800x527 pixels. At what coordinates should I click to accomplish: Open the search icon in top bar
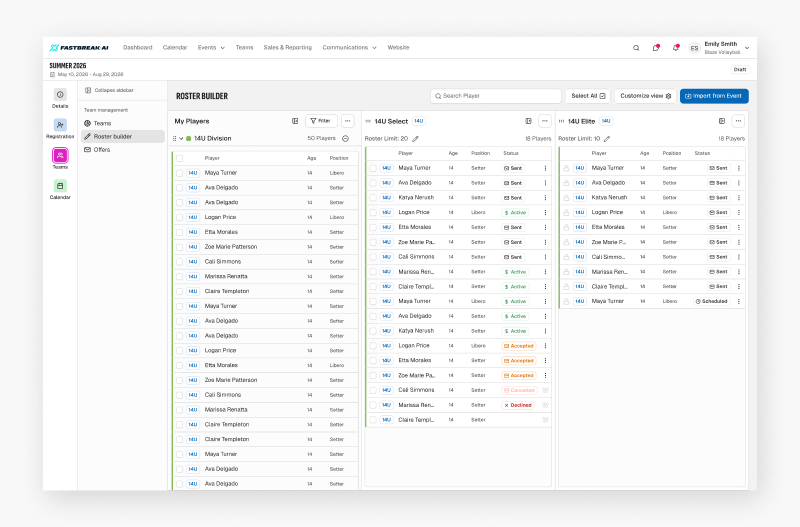tap(636, 48)
